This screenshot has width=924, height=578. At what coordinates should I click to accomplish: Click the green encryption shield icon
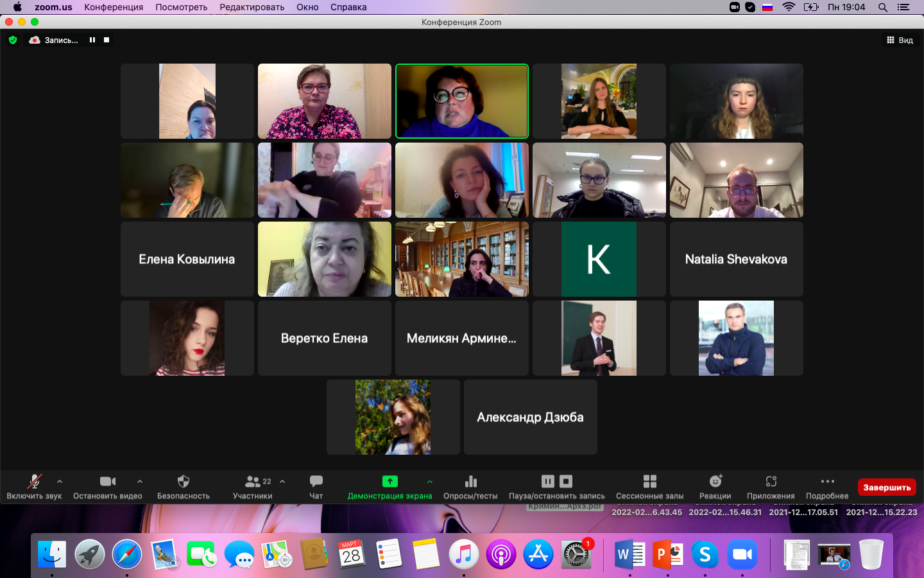[x=13, y=40]
